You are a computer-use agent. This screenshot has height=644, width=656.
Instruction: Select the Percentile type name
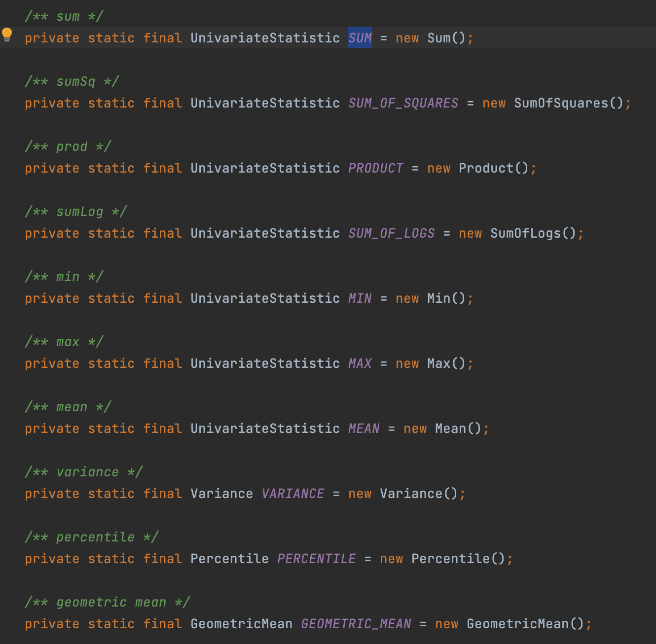coord(229,559)
